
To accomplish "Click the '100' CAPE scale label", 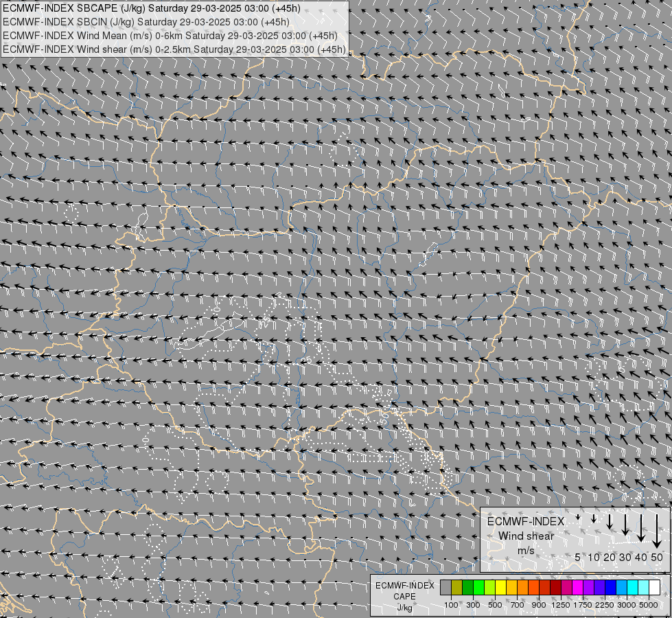I will [x=451, y=605].
